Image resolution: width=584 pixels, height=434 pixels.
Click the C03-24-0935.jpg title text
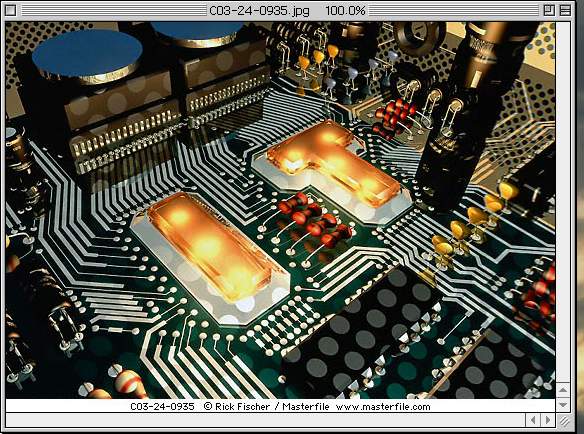pos(259,10)
